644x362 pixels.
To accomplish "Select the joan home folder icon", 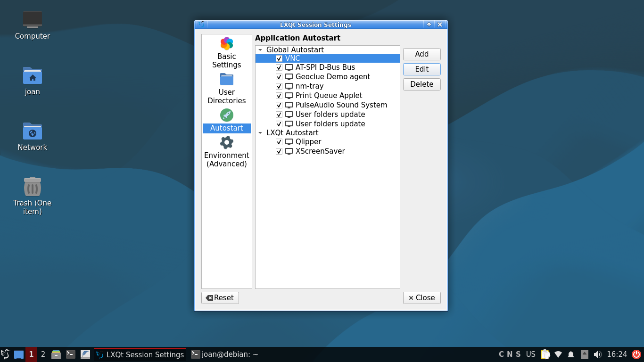I will click(33, 81).
